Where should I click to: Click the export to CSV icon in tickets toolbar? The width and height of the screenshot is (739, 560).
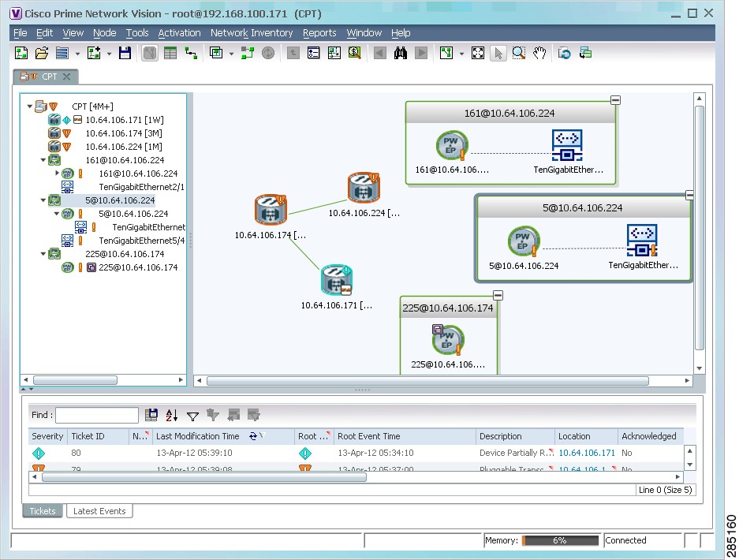[151, 415]
